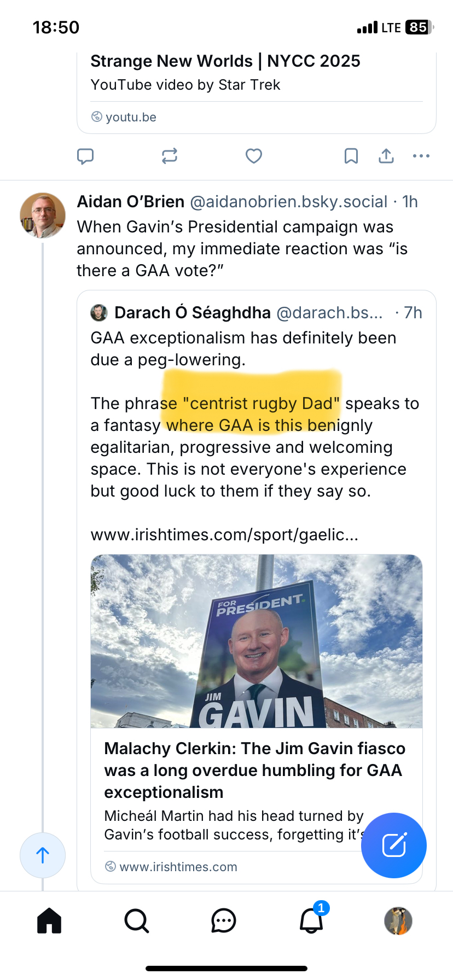Compose a new post
Image resolution: width=453 pixels, height=980 pixels.
(x=394, y=845)
